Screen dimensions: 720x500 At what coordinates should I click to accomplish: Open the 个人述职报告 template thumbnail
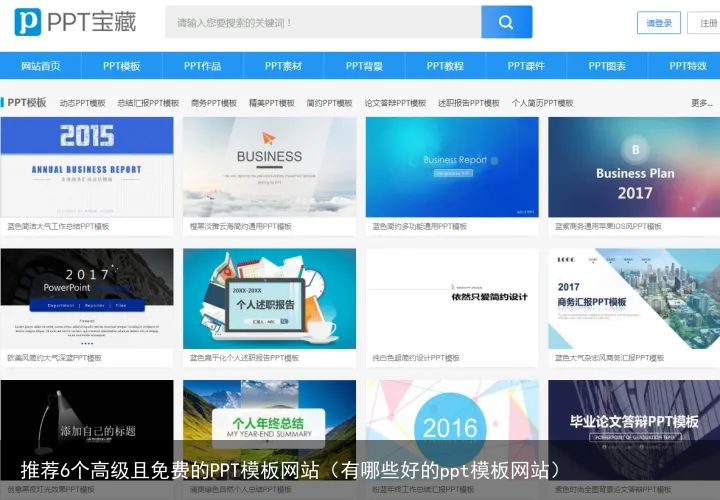tap(270, 298)
